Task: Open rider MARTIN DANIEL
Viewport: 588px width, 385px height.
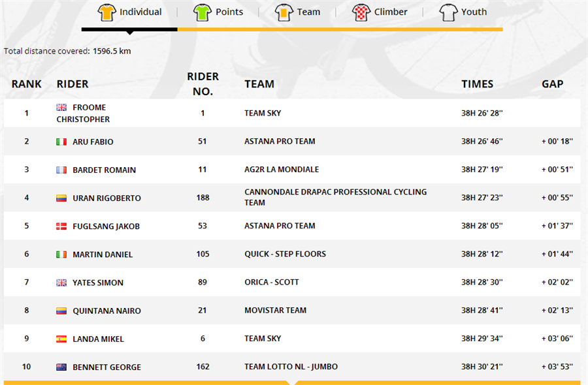Action: tap(103, 254)
